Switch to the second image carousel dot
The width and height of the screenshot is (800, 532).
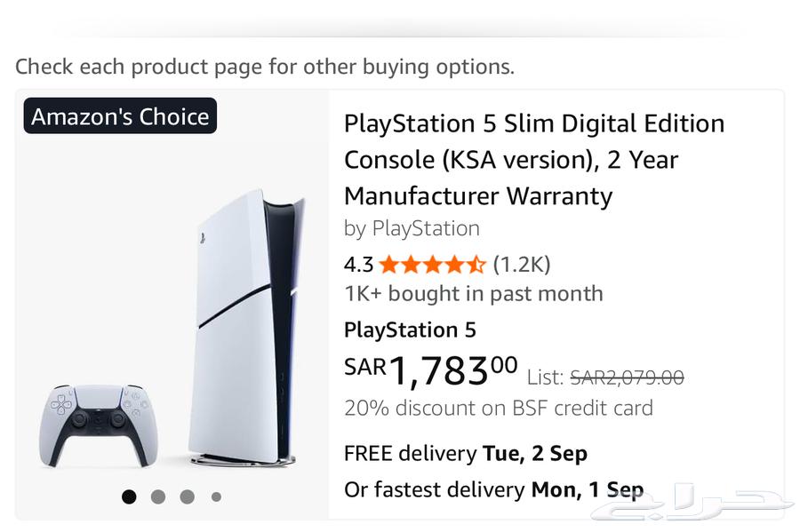(158, 496)
